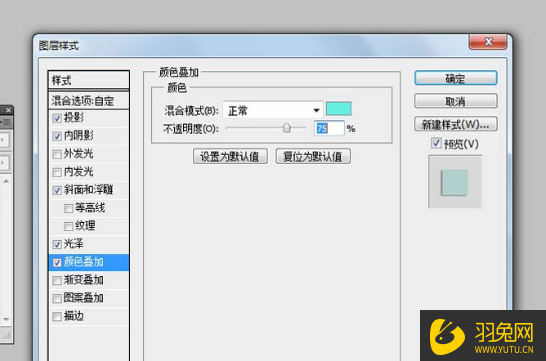The width and height of the screenshot is (546, 361).
Task: Close the 图层样式 dialog window
Action: 488,42
